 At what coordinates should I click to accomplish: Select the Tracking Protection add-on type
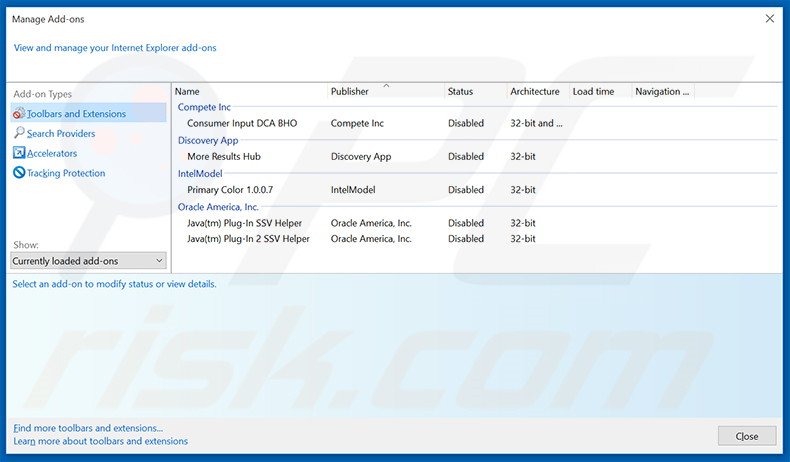tap(66, 174)
